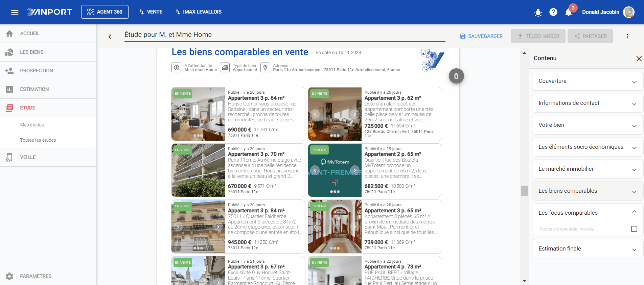Open Prospection menu item
The height and width of the screenshot is (285, 644).
(48, 71)
